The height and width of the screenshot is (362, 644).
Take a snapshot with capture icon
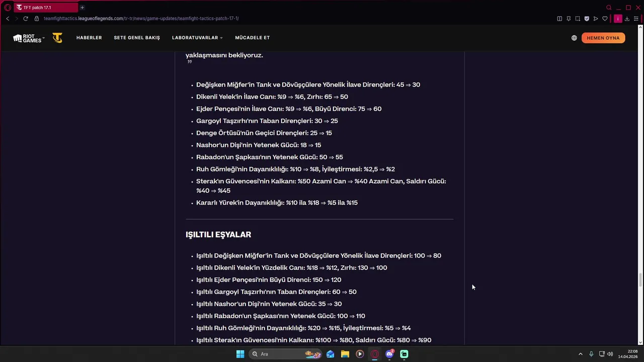click(x=578, y=19)
